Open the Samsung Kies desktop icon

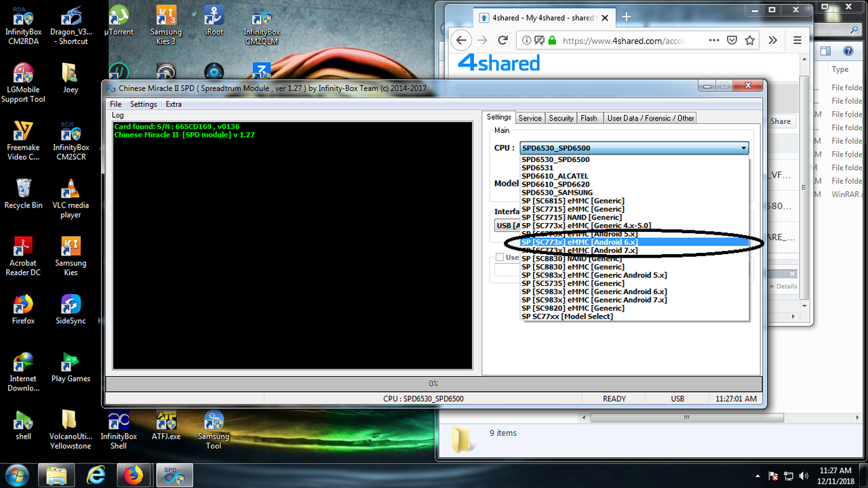point(71,256)
